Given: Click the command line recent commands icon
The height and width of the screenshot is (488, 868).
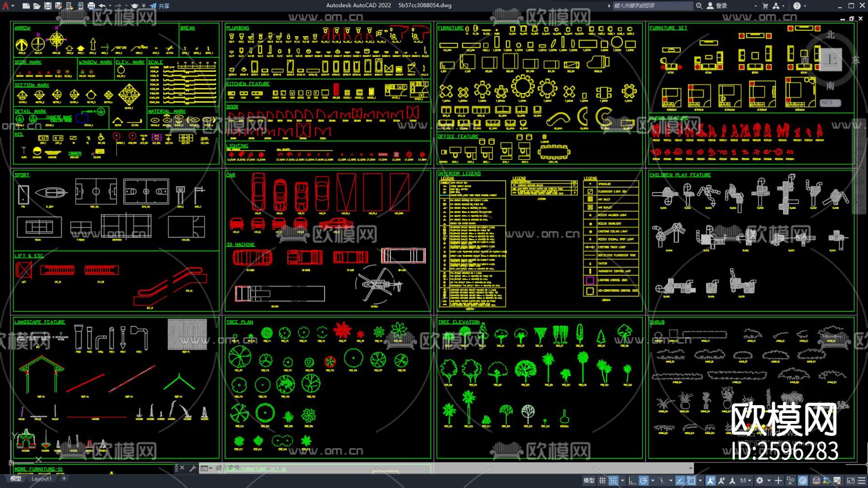Looking at the screenshot, I should (x=205, y=468).
